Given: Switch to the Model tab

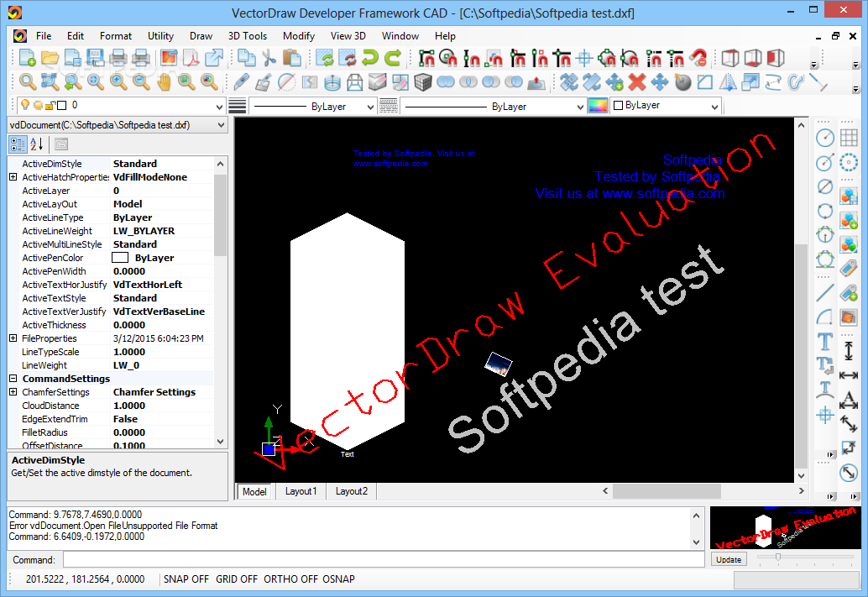Looking at the screenshot, I should 254,491.
